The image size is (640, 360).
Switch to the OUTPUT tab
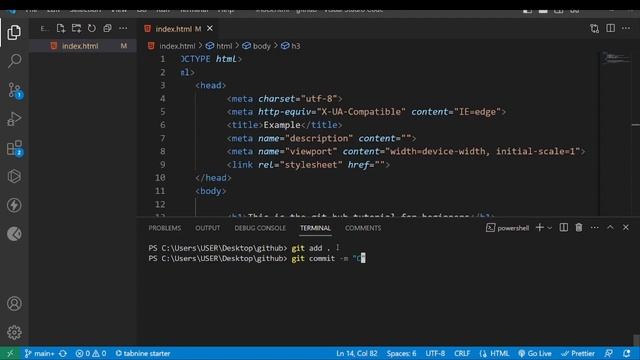[x=207, y=228]
